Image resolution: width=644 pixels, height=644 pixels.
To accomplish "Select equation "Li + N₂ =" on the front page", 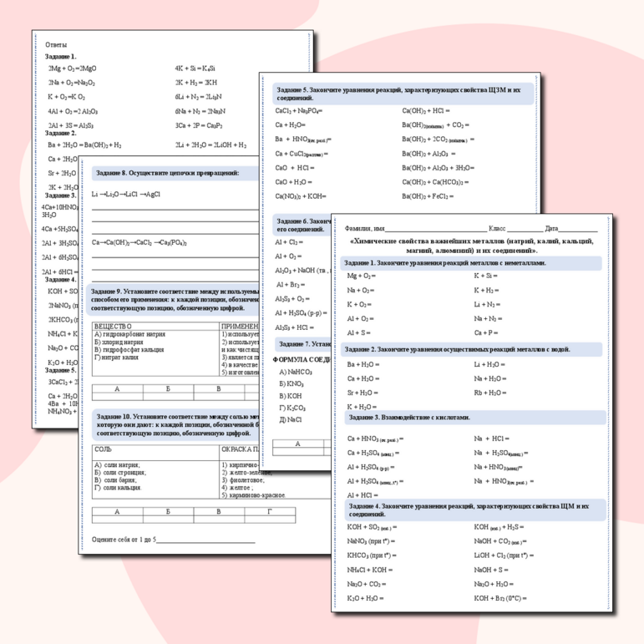I will (x=487, y=305).
